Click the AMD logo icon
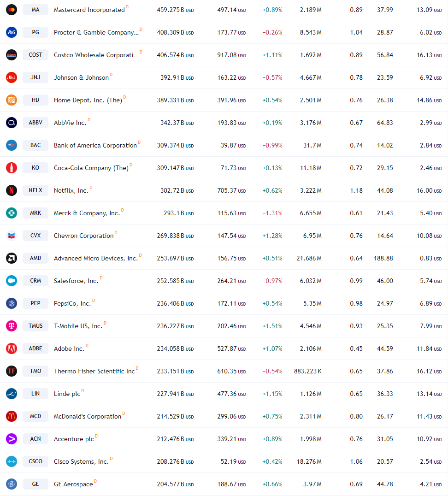Image resolution: width=448 pixels, height=496 pixels. click(x=12, y=259)
